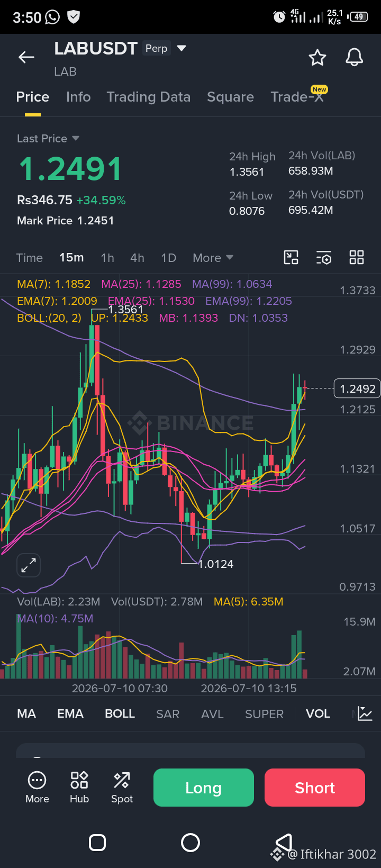Open the Hub shortcut
The width and height of the screenshot is (381, 868).
tap(79, 787)
